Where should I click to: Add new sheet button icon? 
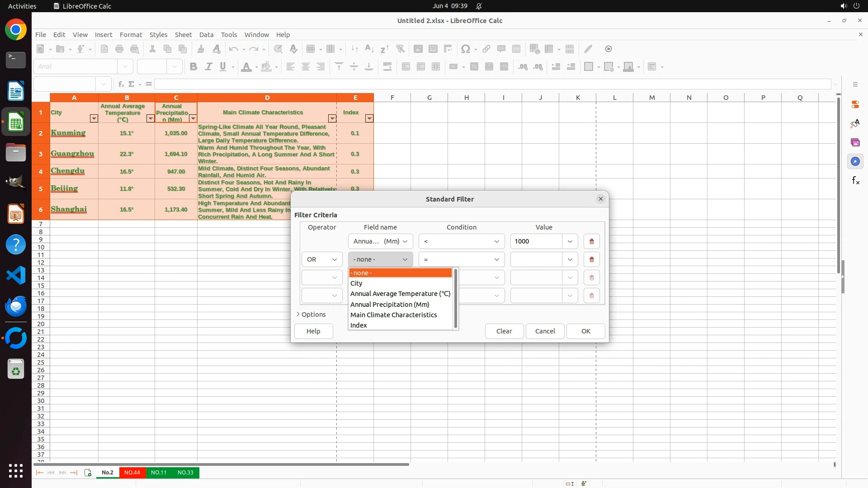pos(88,473)
